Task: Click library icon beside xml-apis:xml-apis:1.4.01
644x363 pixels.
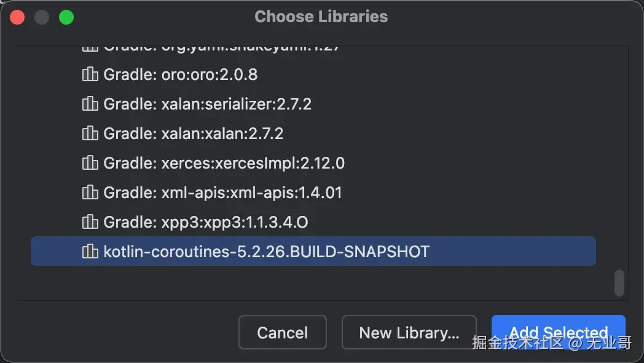Action: click(90, 193)
